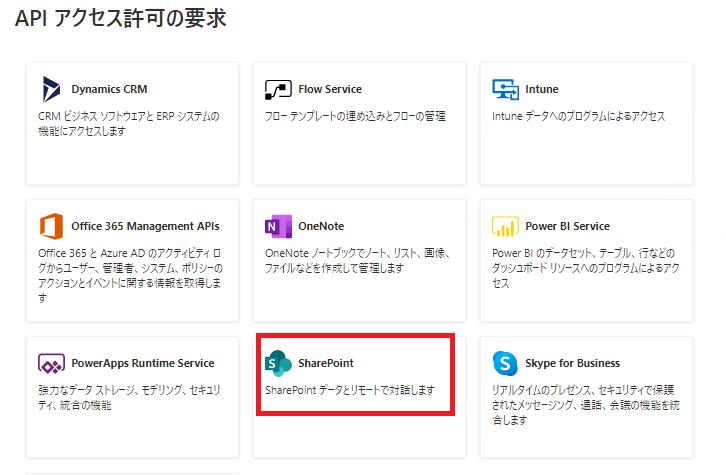Open PowerApps Runtime Service title
The width and height of the screenshot is (726, 475).
coord(143,363)
